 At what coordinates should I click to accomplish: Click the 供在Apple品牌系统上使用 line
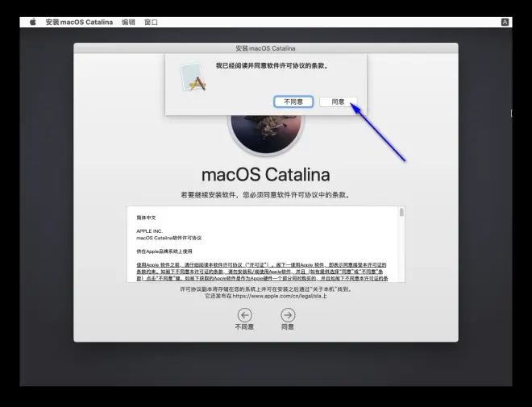click(164, 251)
